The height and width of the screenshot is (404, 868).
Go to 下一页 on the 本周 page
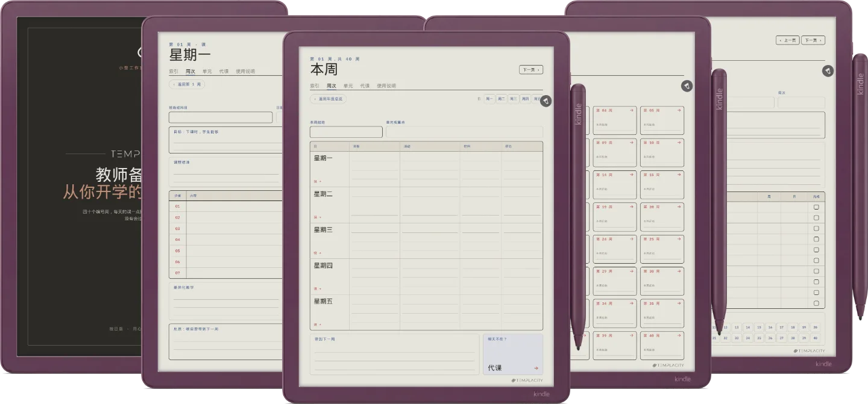coord(530,70)
